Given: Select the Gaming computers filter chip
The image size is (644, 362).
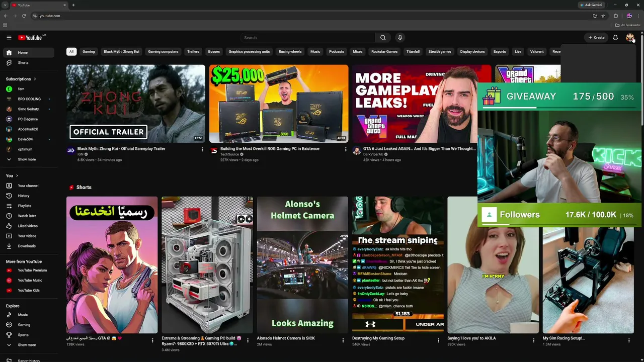Looking at the screenshot, I should pos(163,52).
